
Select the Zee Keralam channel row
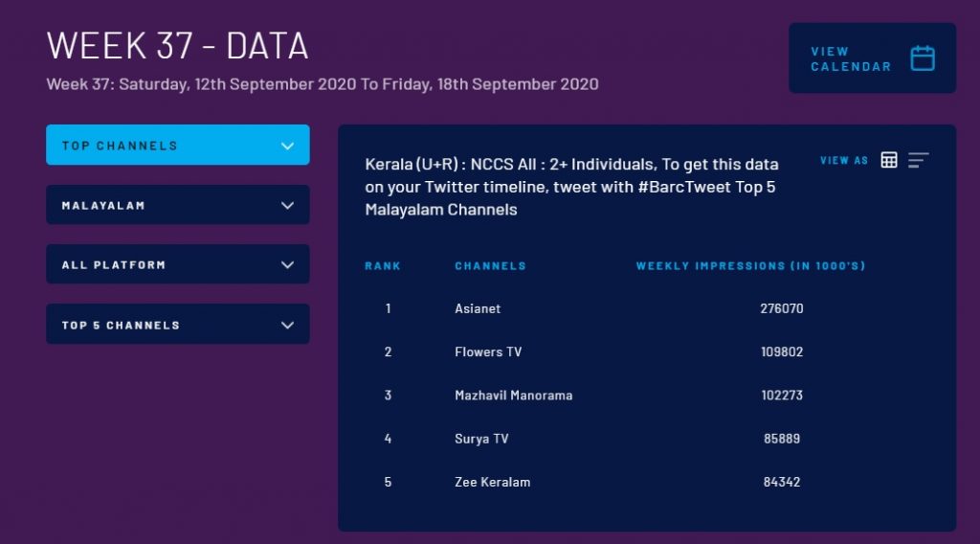click(x=492, y=482)
